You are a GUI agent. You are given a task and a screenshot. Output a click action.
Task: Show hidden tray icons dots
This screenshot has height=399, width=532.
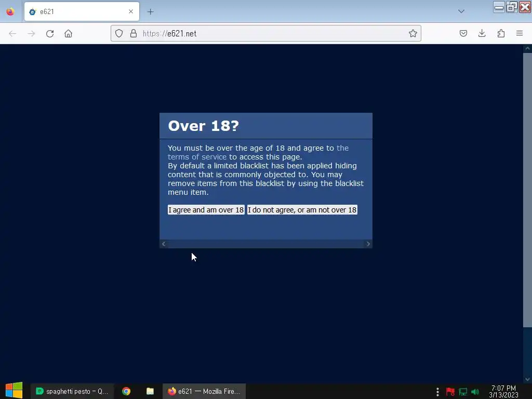(437, 392)
